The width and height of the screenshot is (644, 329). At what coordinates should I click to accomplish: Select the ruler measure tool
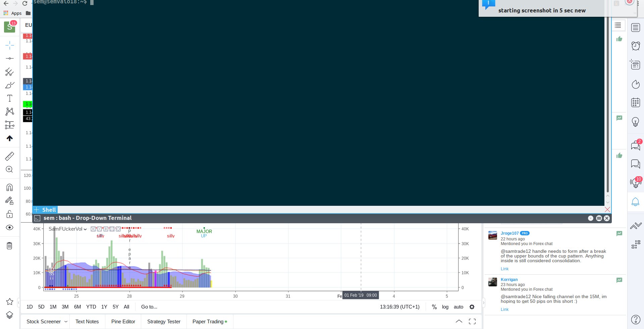[9, 156]
